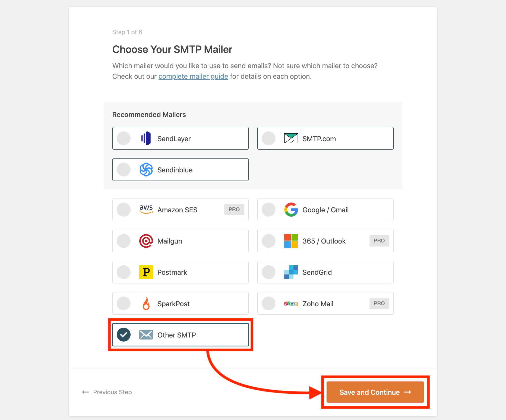Click the Microsoft 365 colored squares logo
506x420 pixels.
291,241
